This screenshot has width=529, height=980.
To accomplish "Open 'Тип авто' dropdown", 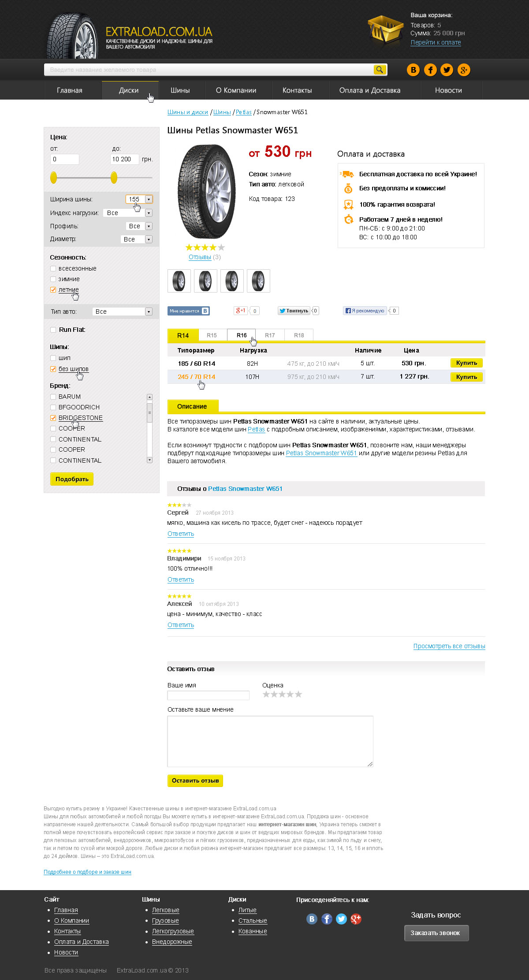I will coord(122,312).
